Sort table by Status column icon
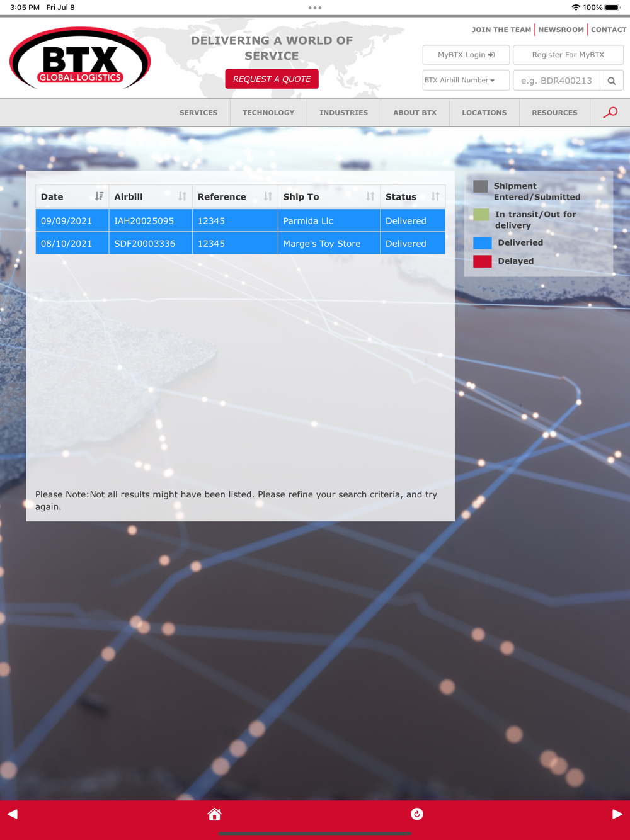 click(435, 196)
